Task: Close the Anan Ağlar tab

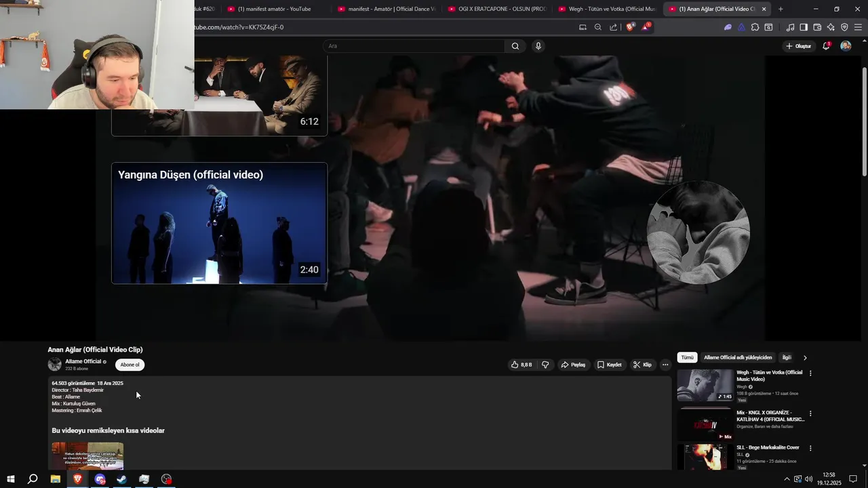Action: (x=764, y=9)
